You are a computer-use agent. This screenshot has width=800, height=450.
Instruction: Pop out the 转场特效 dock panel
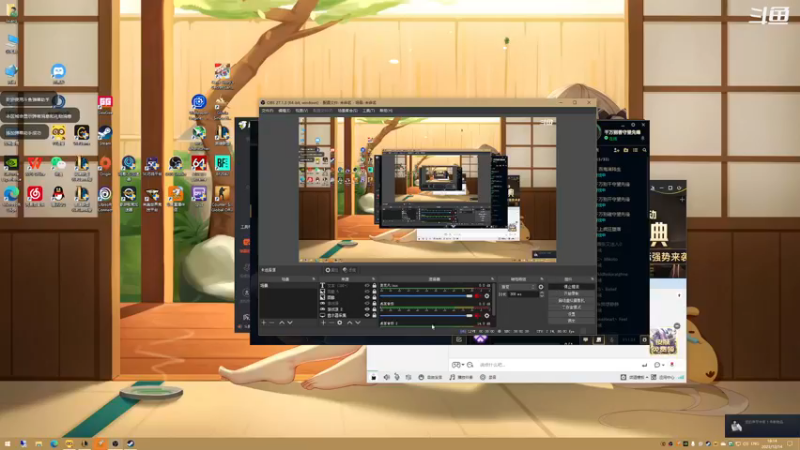click(x=542, y=279)
